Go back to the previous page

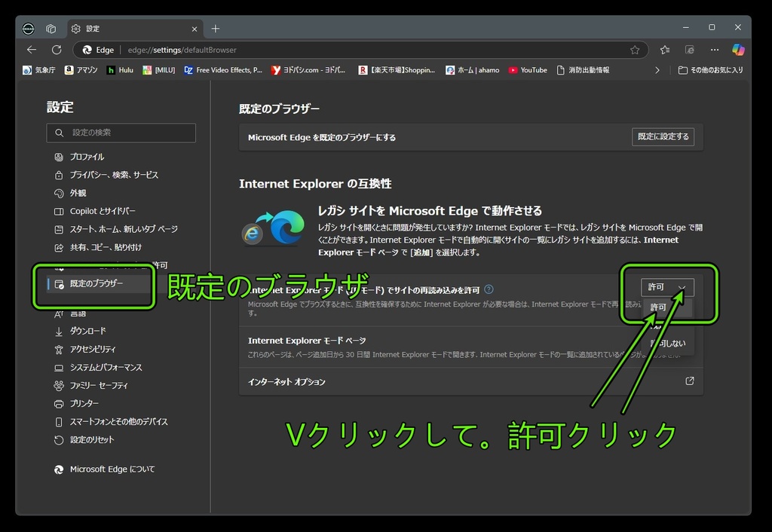[32, 50]
